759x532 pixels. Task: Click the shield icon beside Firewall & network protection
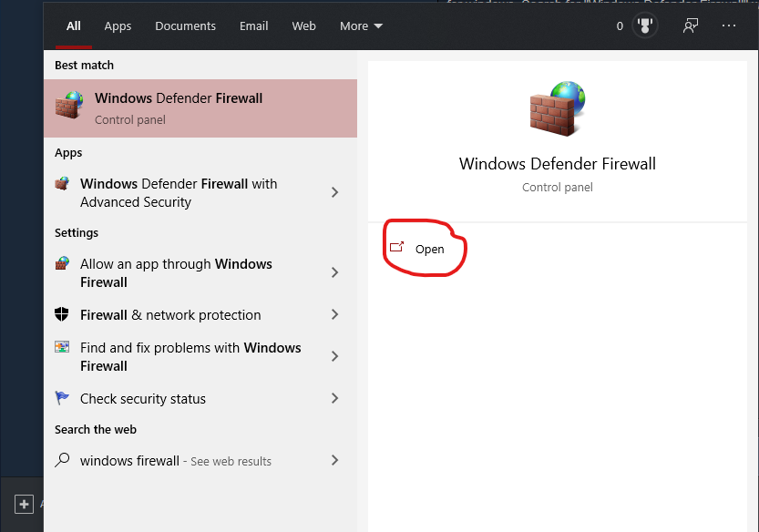[x=62, y=314]
